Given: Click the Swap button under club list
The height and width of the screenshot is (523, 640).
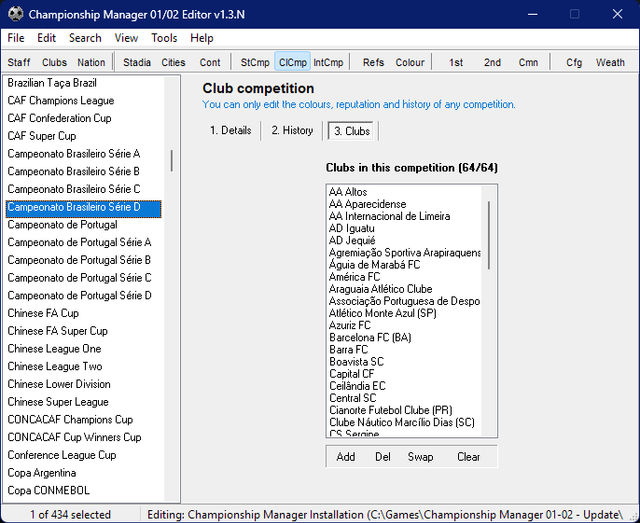Looking at the screenshot, I should (x=420, y=456).
